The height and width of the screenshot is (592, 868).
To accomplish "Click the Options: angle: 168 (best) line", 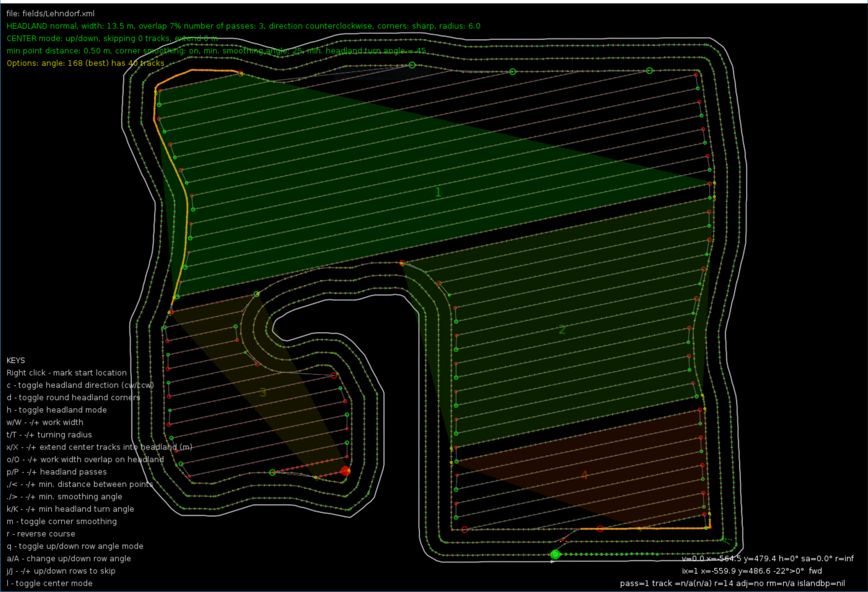I will click(86, 63).
